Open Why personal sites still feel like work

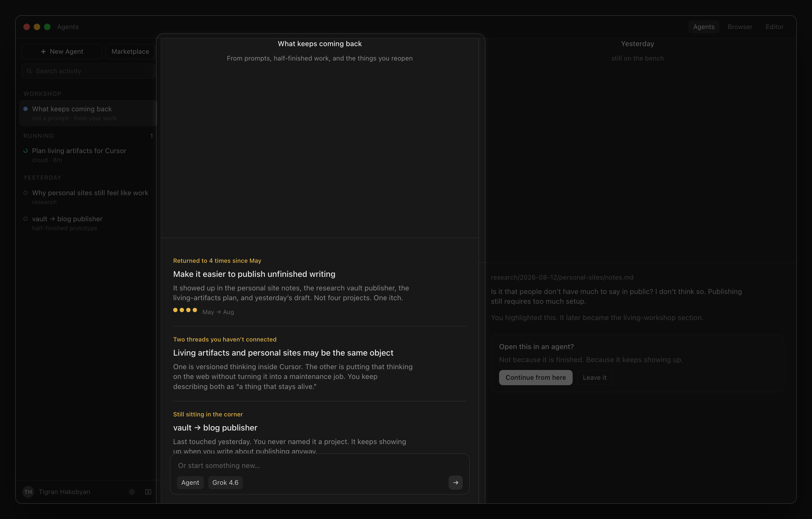coord(88,197)
